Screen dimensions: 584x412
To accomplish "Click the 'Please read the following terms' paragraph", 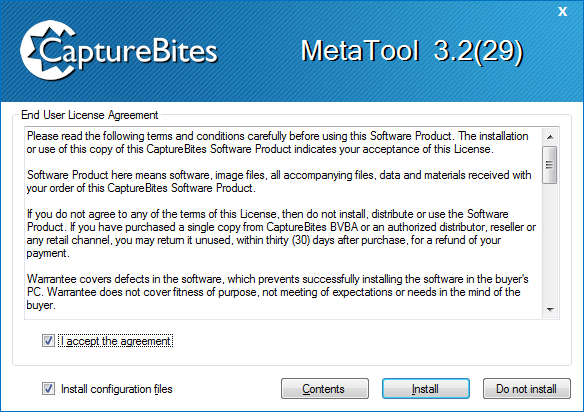I will [x=277, y=143].
